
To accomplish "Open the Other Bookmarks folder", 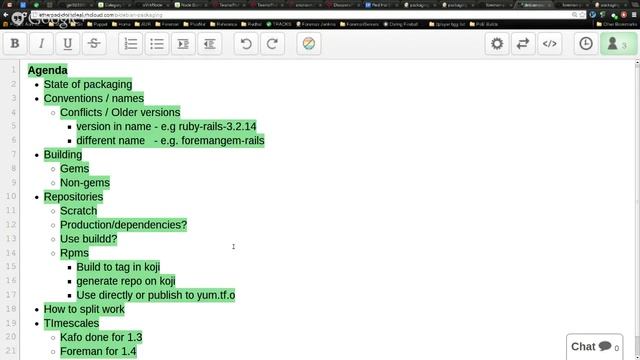I will pyautogui.click(x=617, y=24).
